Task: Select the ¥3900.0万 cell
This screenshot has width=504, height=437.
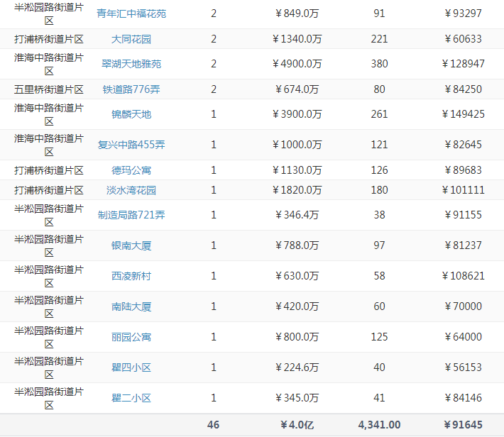Action: [x=297, y=114]
